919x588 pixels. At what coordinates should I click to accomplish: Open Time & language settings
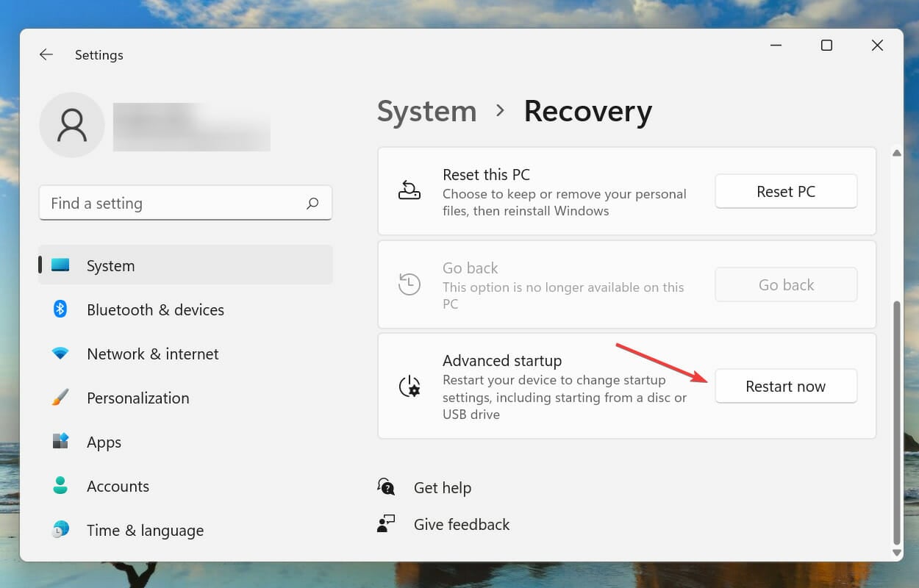tap(185, 530)
